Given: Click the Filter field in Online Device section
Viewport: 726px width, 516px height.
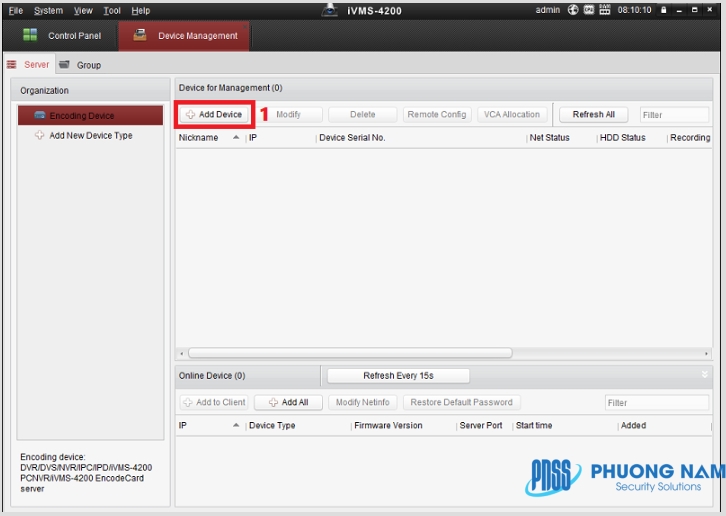Looking at the screenshot, I should 655,403.
